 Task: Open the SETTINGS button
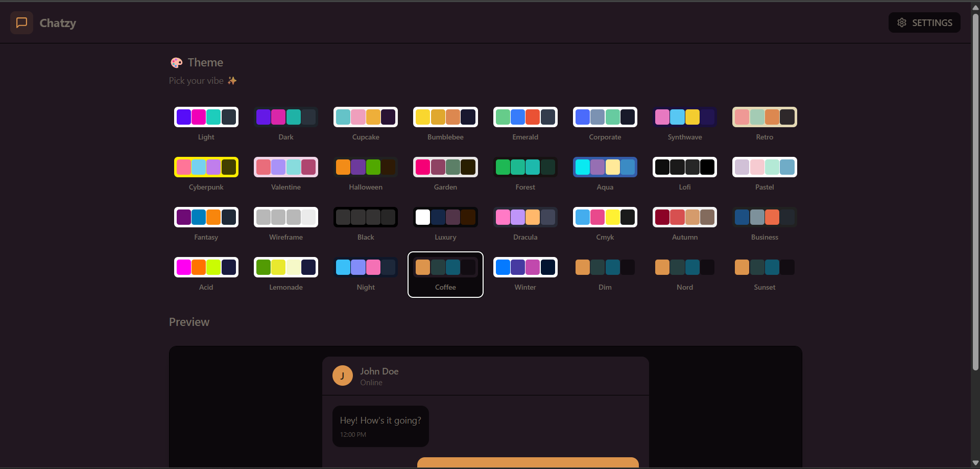(x=924, y=22)
